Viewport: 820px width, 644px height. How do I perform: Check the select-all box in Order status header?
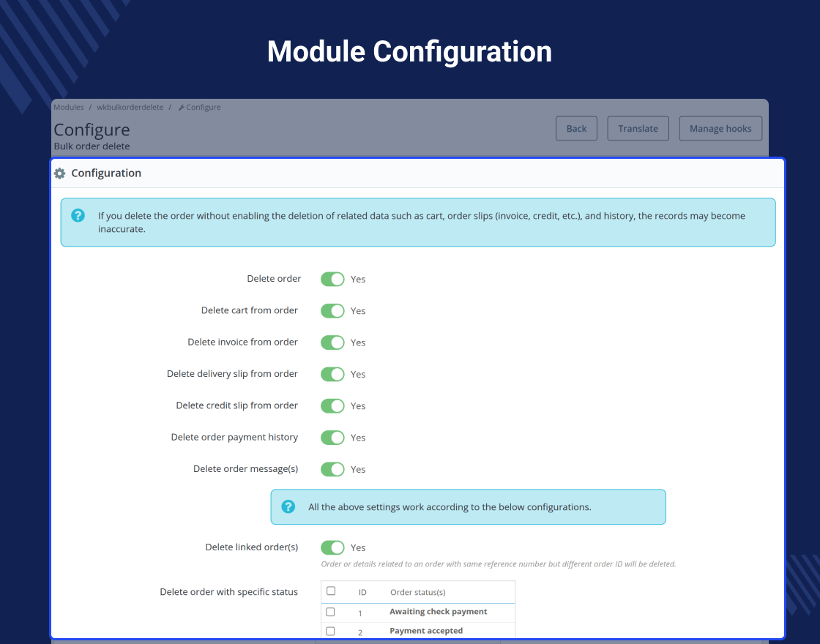pos(331,591)
